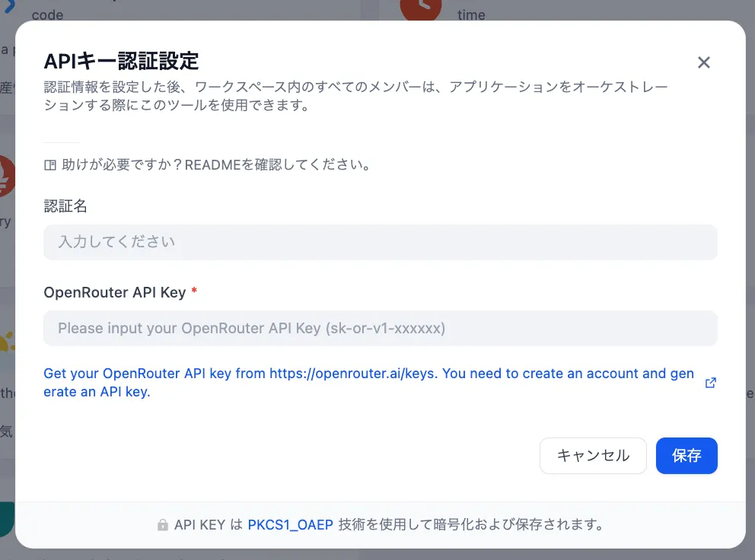The image size is (755, 560).
Task: Click the OpenRouter API Key label
Action: coord(114,292)
